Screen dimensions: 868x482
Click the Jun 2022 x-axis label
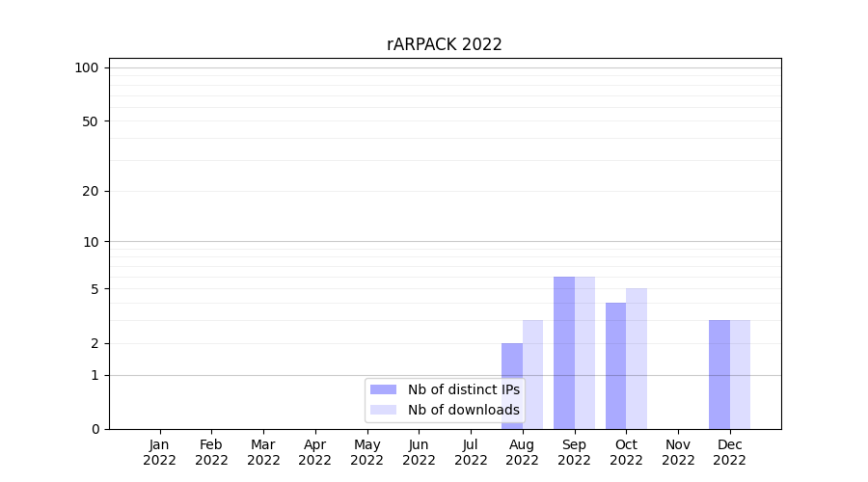pyautogui.click(x=419, y=452)
